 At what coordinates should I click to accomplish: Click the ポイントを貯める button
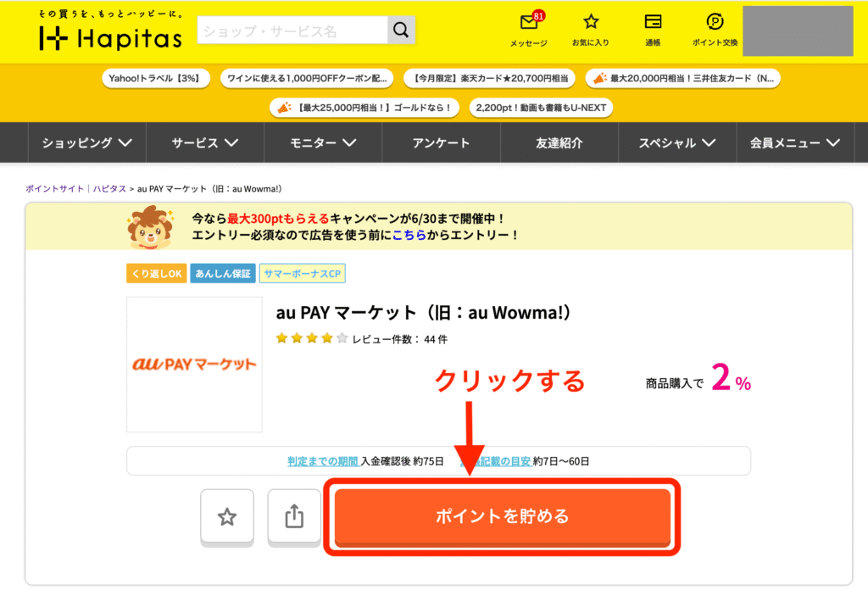[502, 517]
